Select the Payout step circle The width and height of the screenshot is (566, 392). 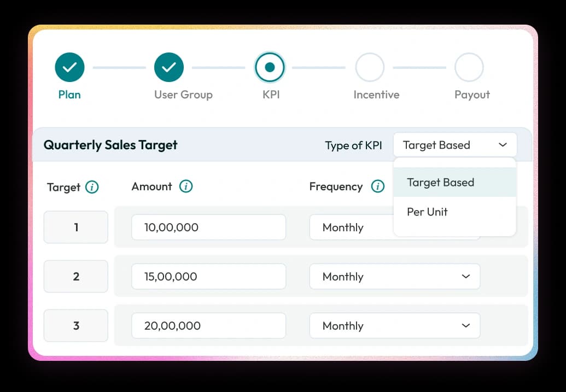[x=469, y=67]
